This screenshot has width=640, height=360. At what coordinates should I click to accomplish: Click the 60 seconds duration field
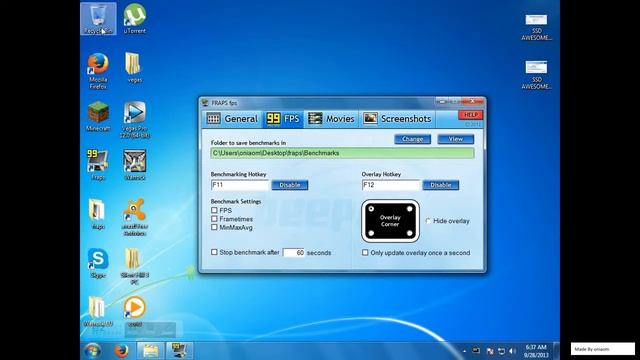293,253
